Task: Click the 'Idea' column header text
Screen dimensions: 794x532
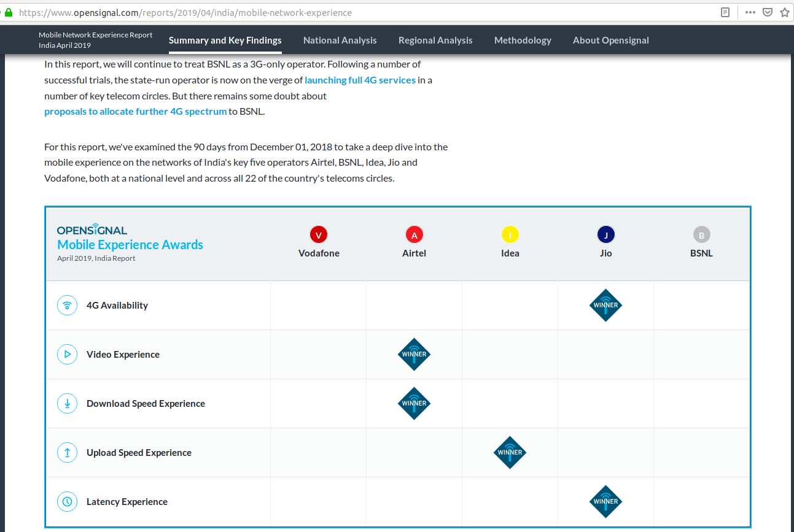Action: 510,253
